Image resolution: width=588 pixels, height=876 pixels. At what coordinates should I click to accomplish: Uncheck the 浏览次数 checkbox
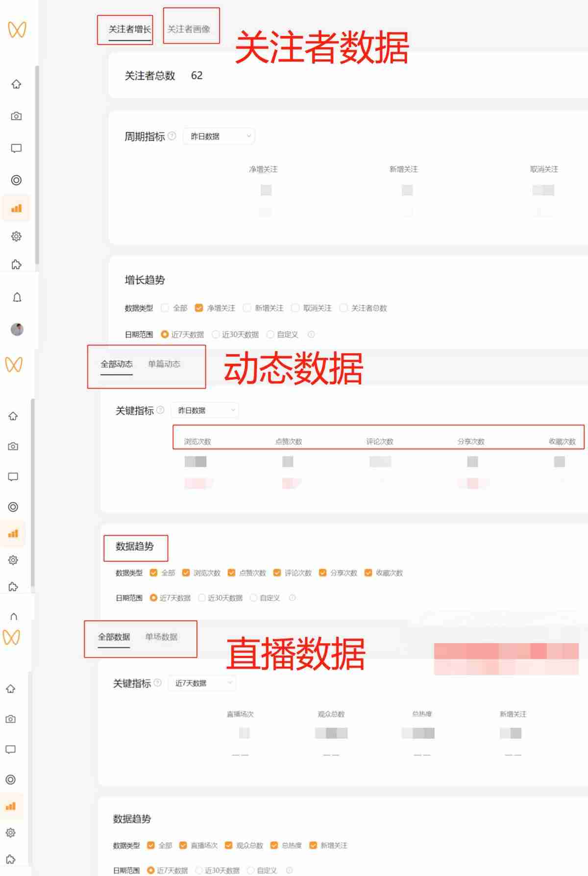[186, 573]
